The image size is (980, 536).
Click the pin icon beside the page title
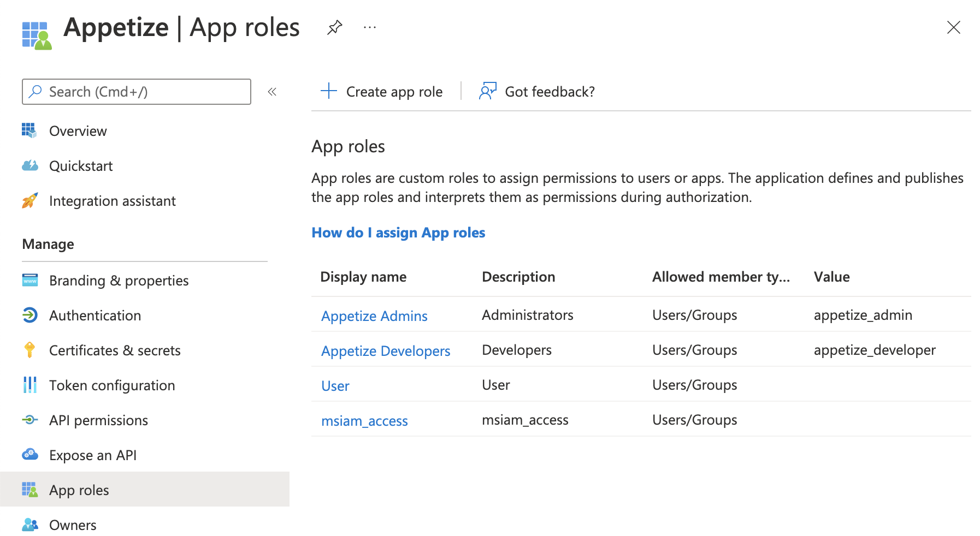[x=334, y=27]
